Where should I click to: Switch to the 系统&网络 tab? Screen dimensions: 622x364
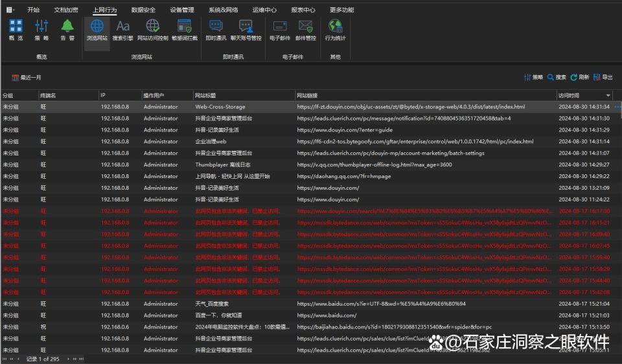(x=224, y=10)
